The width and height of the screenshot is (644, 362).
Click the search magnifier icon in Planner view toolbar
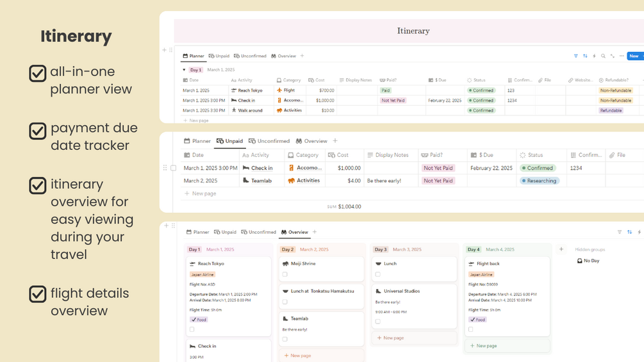[x=603, y=56]
